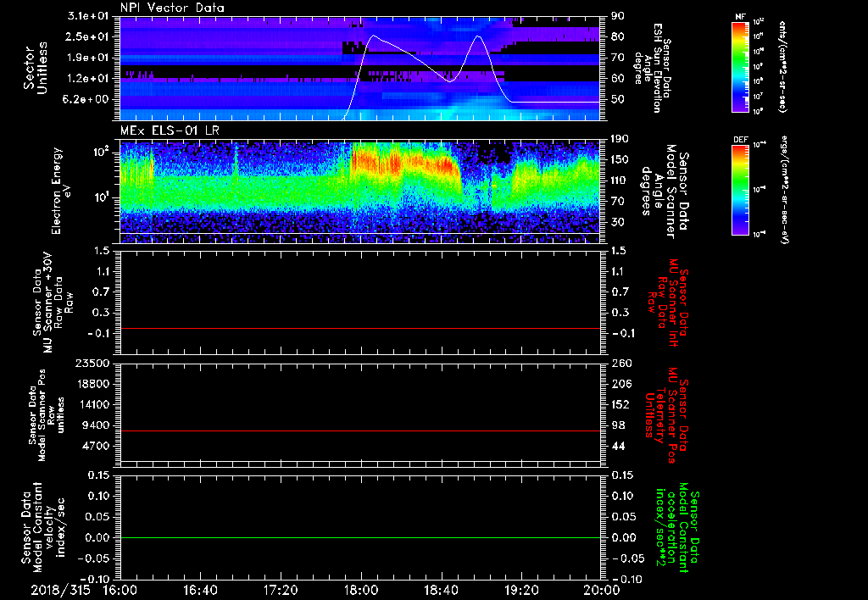Click the MEx ELS-01 LR panel title
Image resolution: width=868 pixels, height=600 pixels.
pos(171,131)
